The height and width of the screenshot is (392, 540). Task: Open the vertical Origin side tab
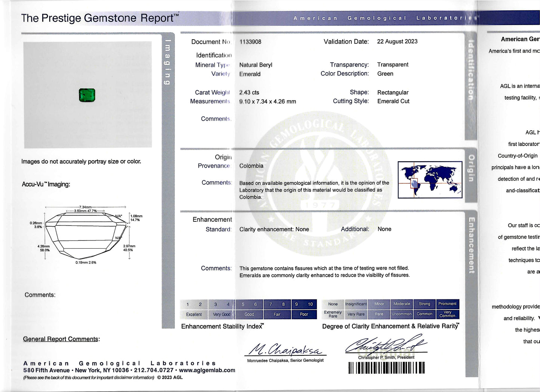[x=471, y=168]
